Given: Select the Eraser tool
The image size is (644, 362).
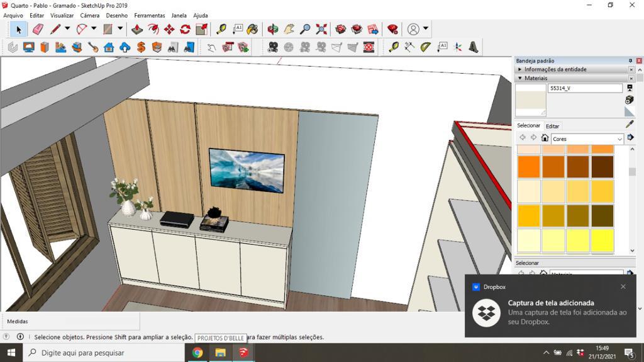Looking at the screenshot, I should [38, 29].
